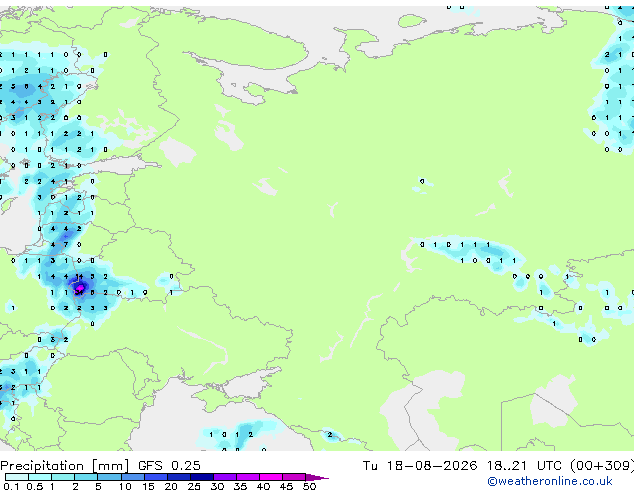
Task: Select the magenta 40–45 legend swatch
Action: (x=271, y=477)
